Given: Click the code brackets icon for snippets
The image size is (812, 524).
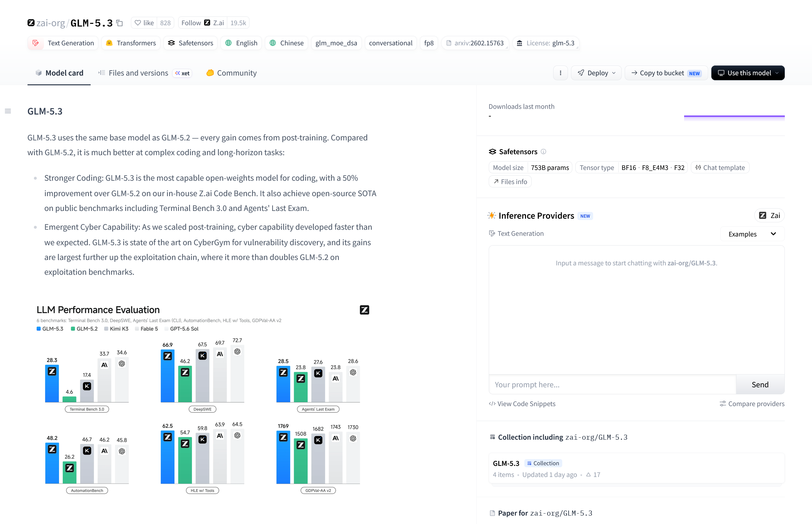Looking at the screenshot, I should [492, 403].
